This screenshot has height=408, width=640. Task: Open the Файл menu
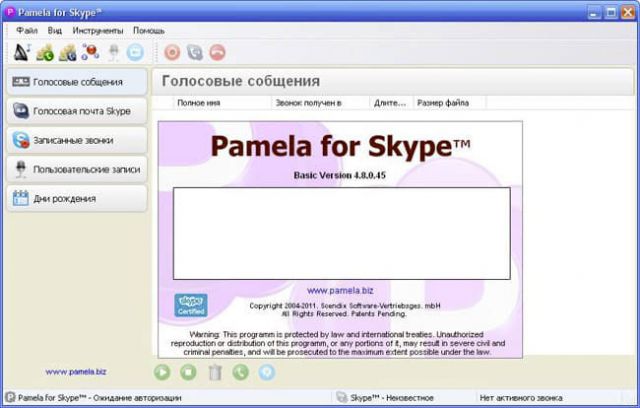coord(27,31)
